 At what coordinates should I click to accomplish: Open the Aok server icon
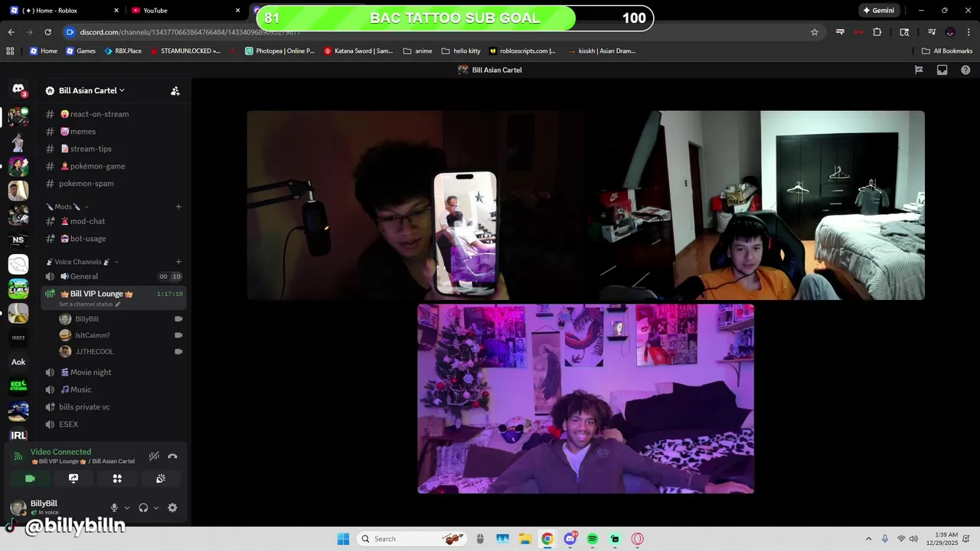click(18, 362)
